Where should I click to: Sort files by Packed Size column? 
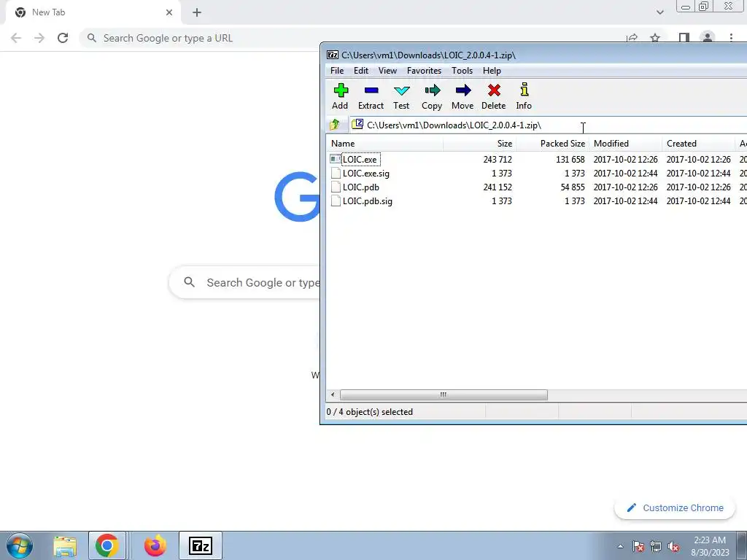(552, 144)
